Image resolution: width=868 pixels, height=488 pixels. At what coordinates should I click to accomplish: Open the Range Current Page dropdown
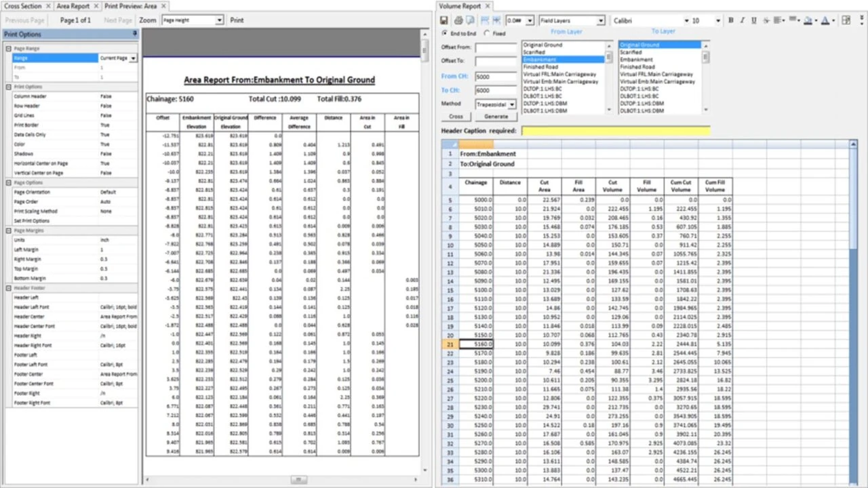tap(134, 58)
